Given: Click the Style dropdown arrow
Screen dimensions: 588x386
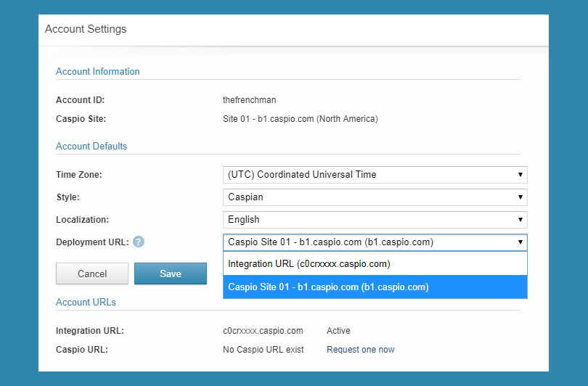Looking at the screenshot, I should tap(520, 197).
